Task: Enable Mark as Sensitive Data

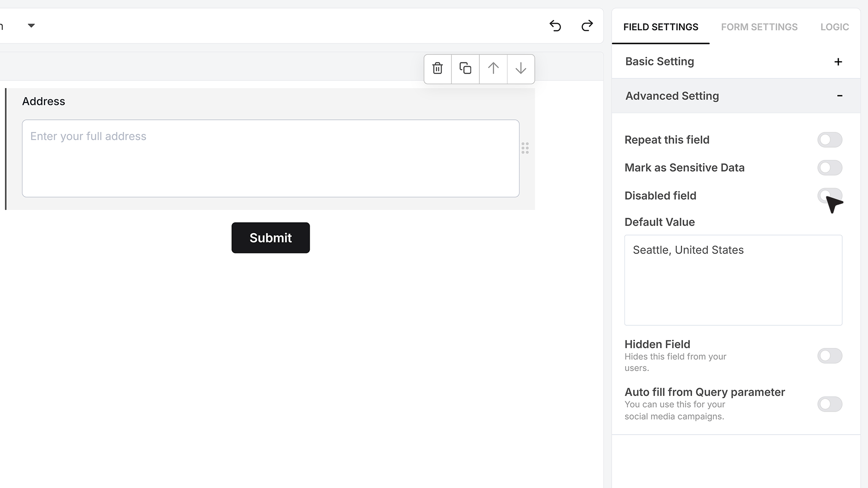Action: pyautogui.click(x=830, y=168)
